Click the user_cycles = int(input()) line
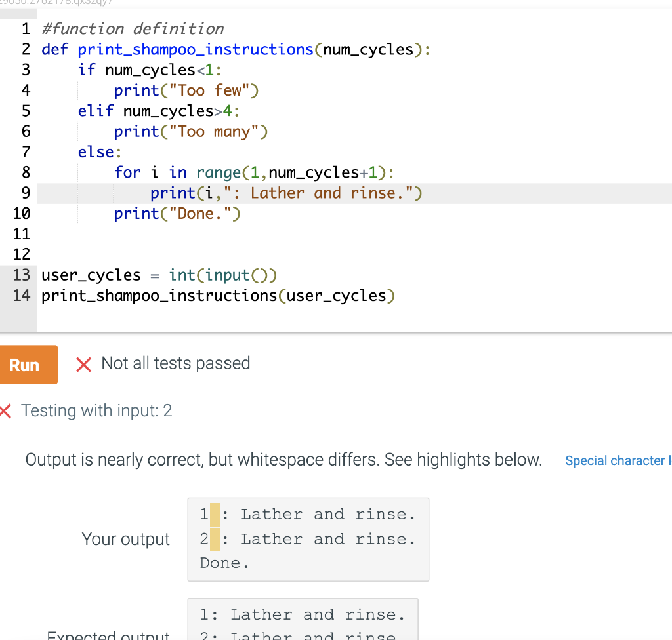 click(x=159, y=275)
